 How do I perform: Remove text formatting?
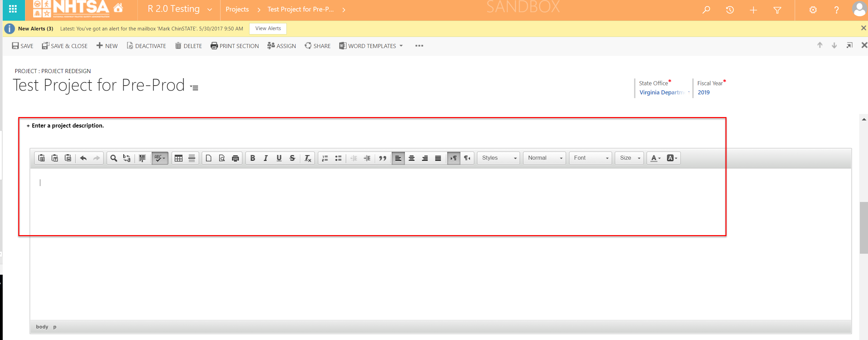pos(307,158)
